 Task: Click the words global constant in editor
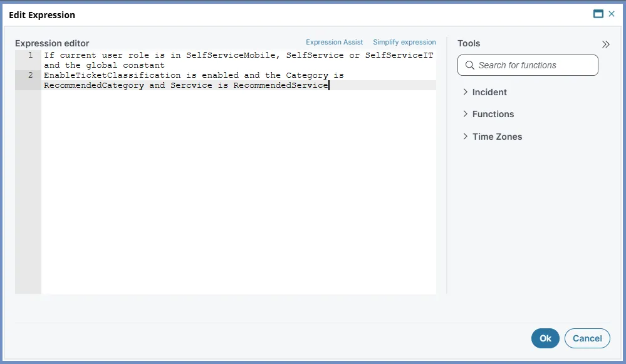[x=125, y=65]
